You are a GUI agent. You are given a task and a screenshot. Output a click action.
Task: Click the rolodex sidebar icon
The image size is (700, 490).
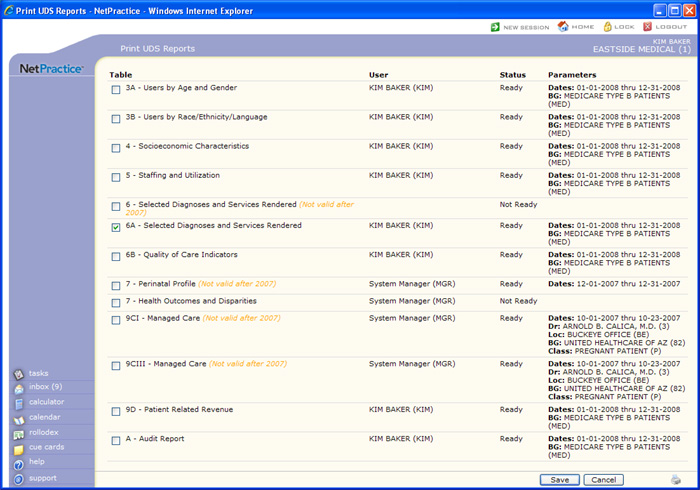tap(19, 434)
